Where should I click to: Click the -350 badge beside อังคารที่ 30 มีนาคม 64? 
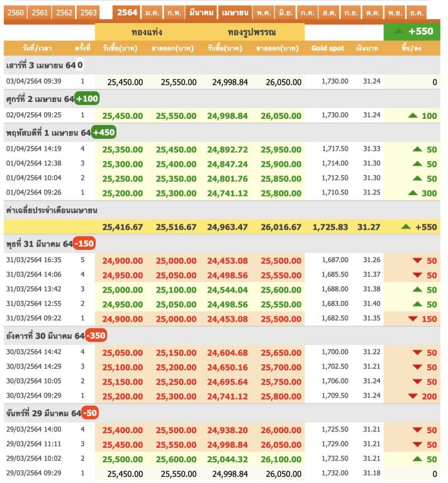click(96, 336)
